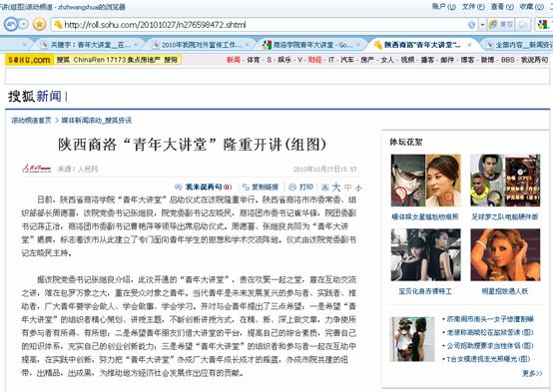Viewport: 553px width, 392px height.
Task: Set article font size to 大
Action: (x=336, y=188)
